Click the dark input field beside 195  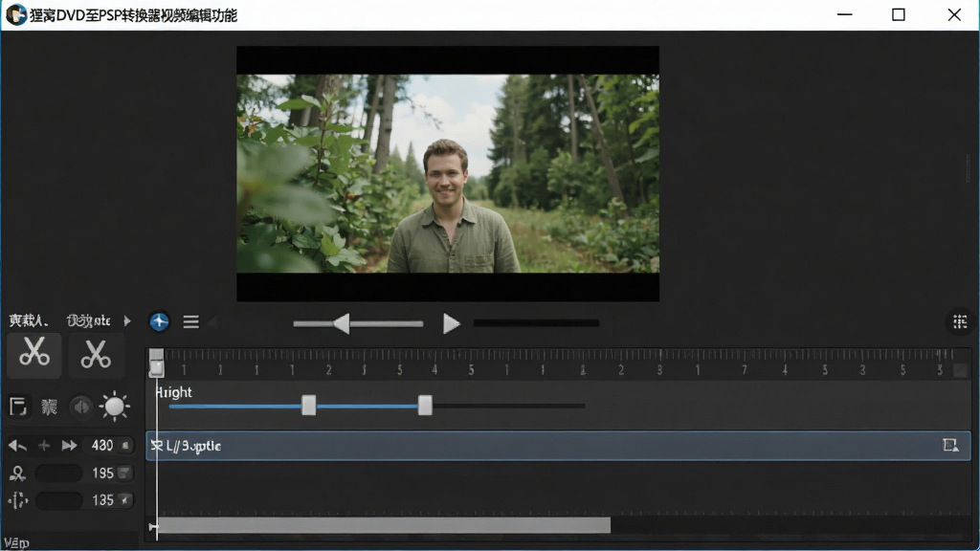tap(59, 473)
